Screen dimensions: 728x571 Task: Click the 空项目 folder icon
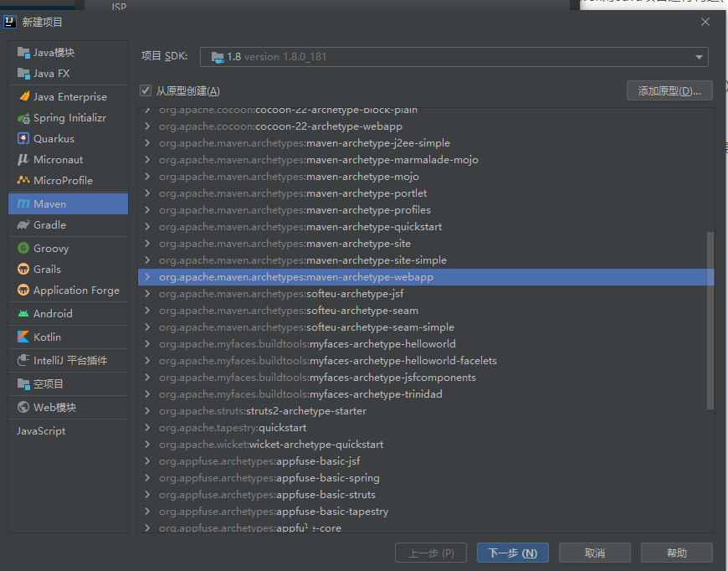click(23, 383)
